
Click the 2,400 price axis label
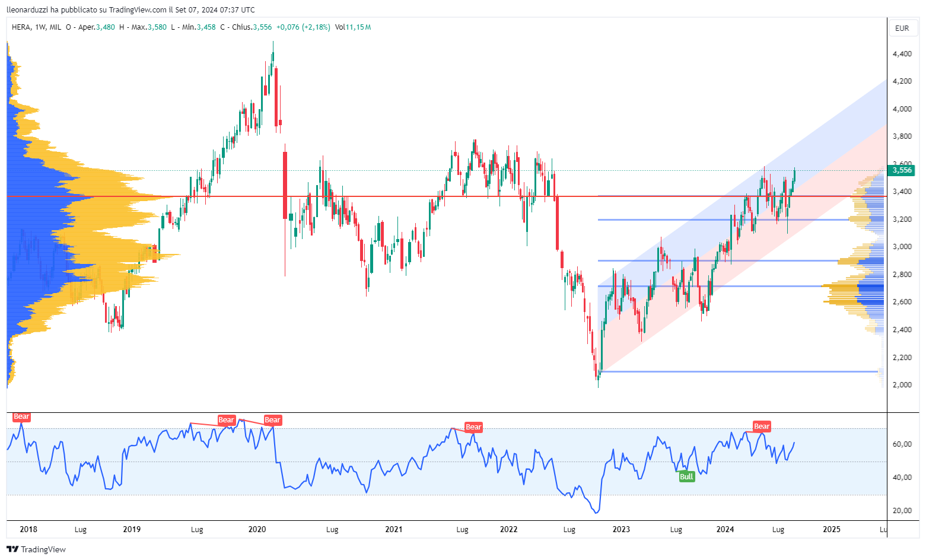(x=902, y=330)
